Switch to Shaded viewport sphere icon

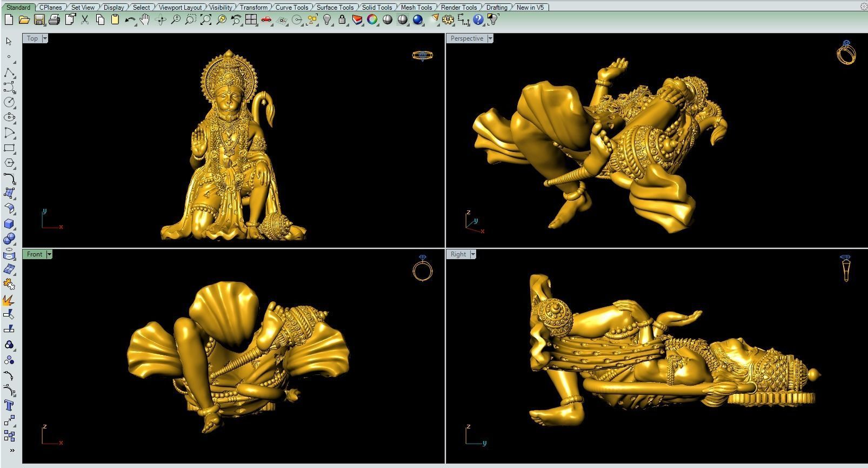(388, 19)
